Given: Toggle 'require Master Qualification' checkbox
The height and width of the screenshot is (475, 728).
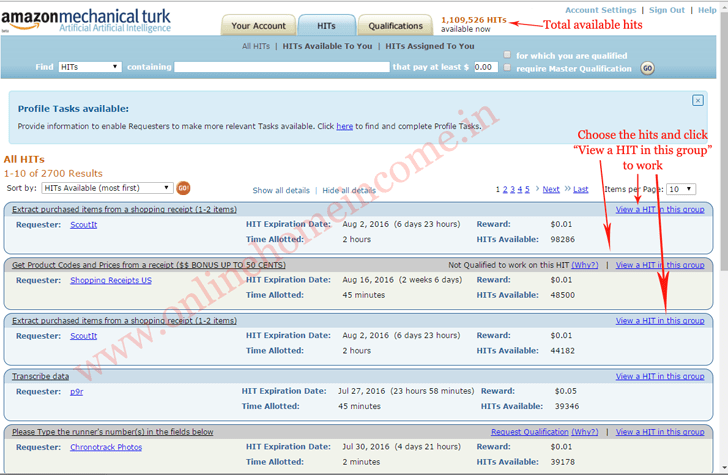Looking at the screenshot, I should 507,68.
